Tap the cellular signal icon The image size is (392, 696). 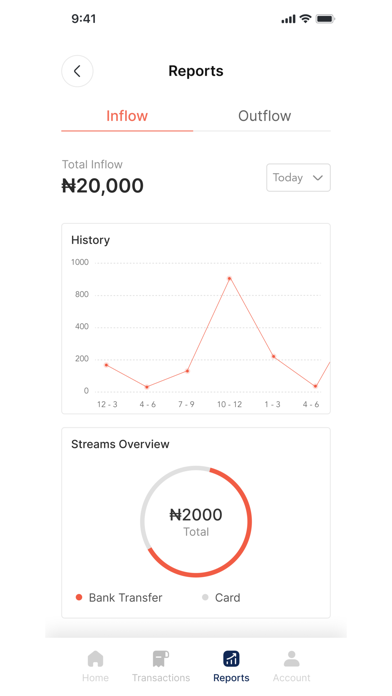(x=289, y=19)
